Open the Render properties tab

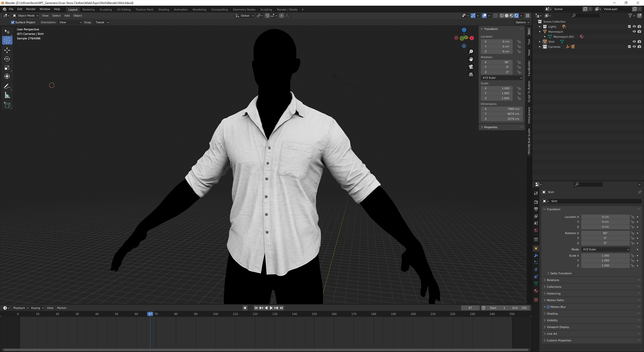point(536,202)
